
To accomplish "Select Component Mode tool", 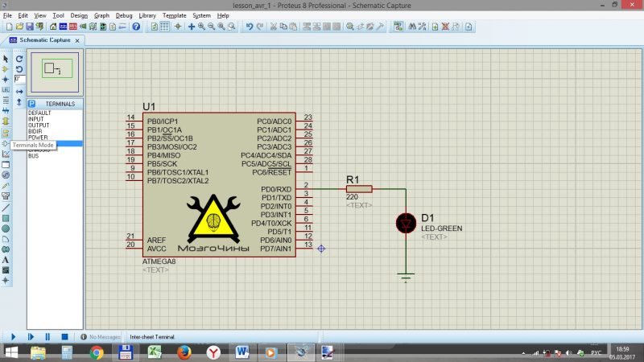I will click(6, 69).
